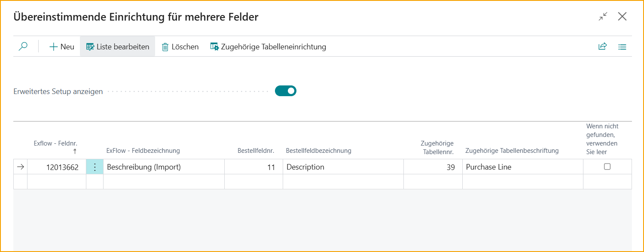This screenshot has width=644, height=252.
Task: Open ExFlow - Feldbezeichnung column header menu
Action: (143, 151)
